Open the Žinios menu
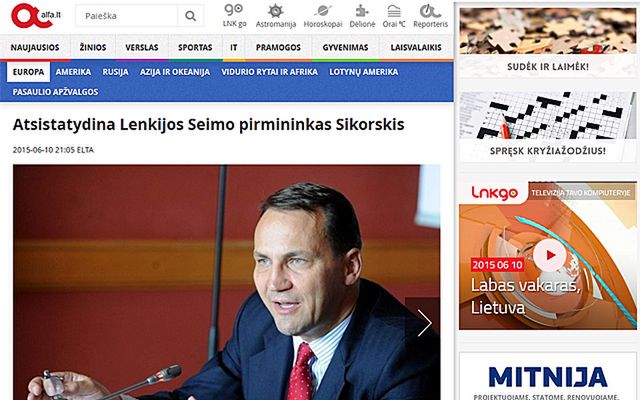The width and height of the screenshot is (640, 400). [93, 47]
